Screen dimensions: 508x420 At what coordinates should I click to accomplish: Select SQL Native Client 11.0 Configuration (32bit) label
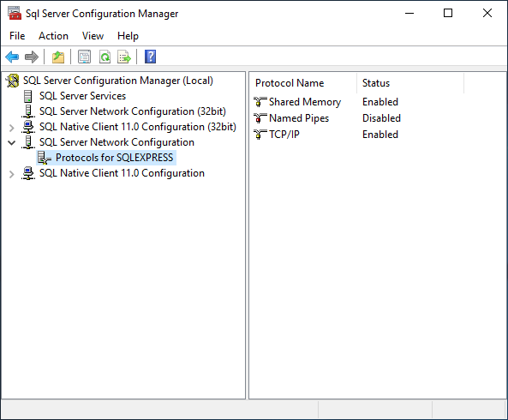tap(138, 127)
